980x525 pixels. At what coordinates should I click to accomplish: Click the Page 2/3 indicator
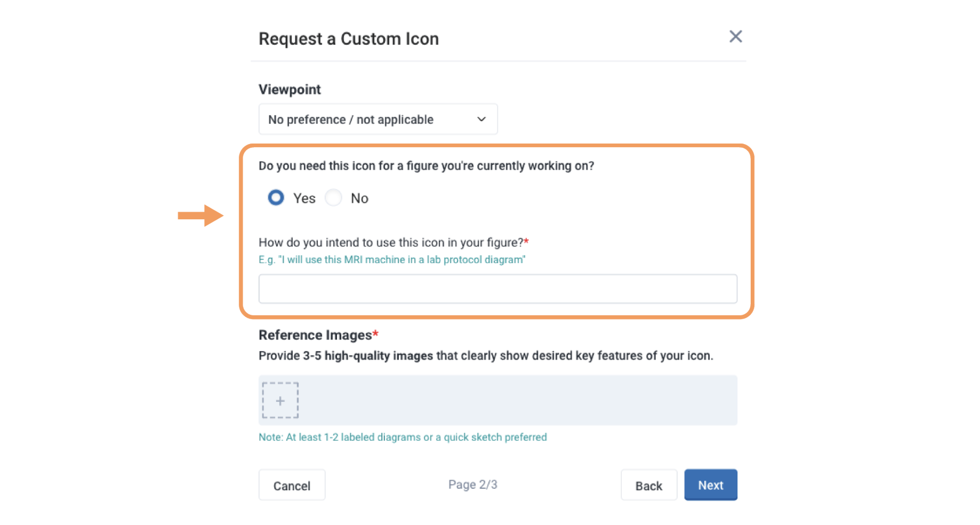[472, 484]
